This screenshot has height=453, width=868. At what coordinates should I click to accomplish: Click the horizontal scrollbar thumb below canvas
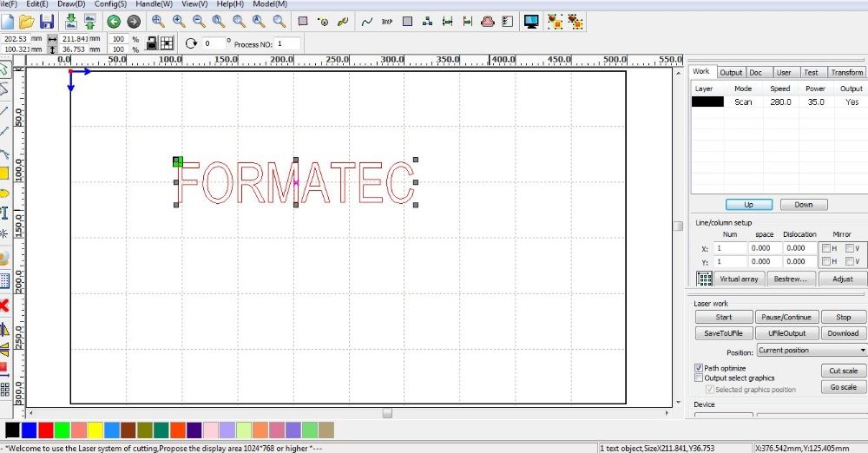click(x=387, y=413)
